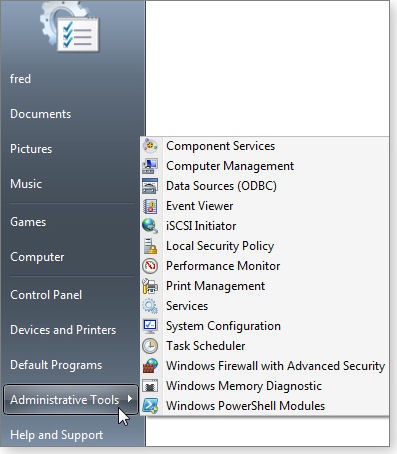Open the Pictures library

31,149
